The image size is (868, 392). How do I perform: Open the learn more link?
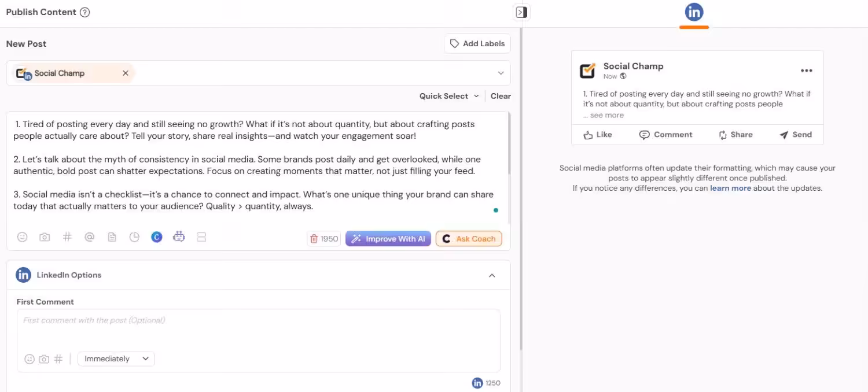(730, 188)
